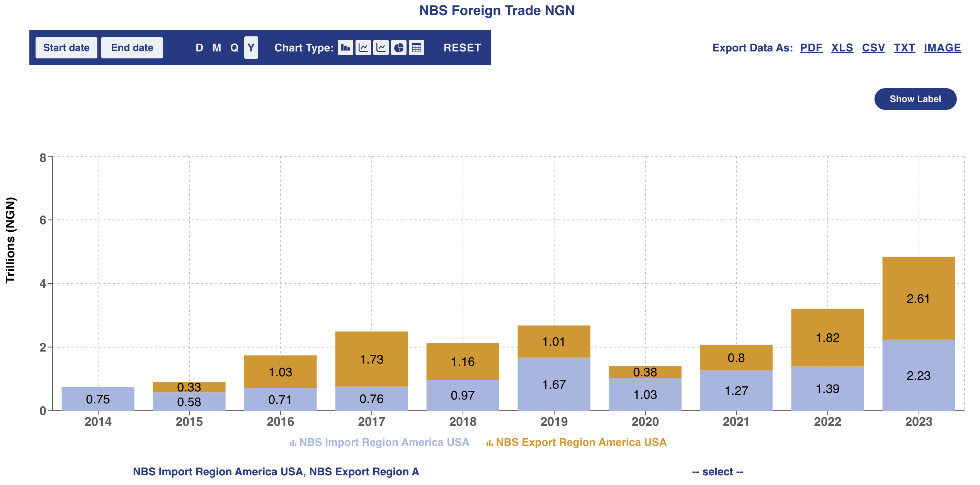Select the bar chart type icon
Viewport: 980px width, 485px height.
coord(345,48)
